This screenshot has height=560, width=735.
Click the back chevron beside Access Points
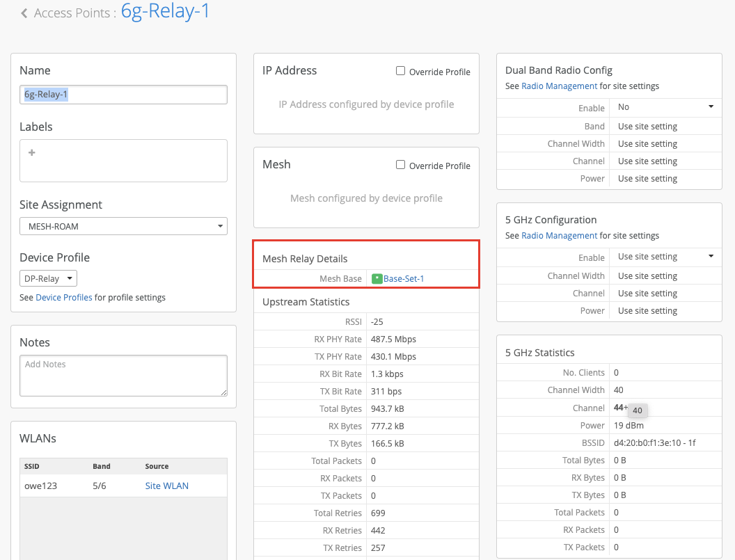(x=24, y=13)
